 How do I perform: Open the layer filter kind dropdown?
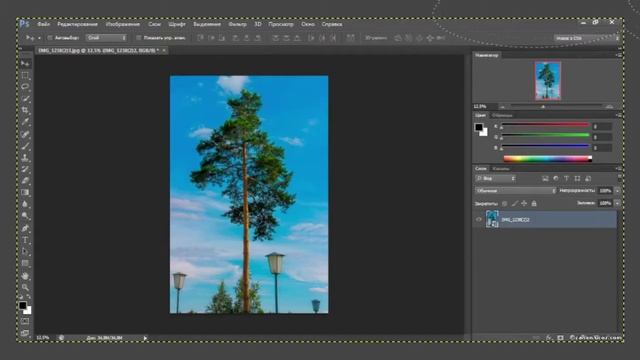(x=496, y=178)
